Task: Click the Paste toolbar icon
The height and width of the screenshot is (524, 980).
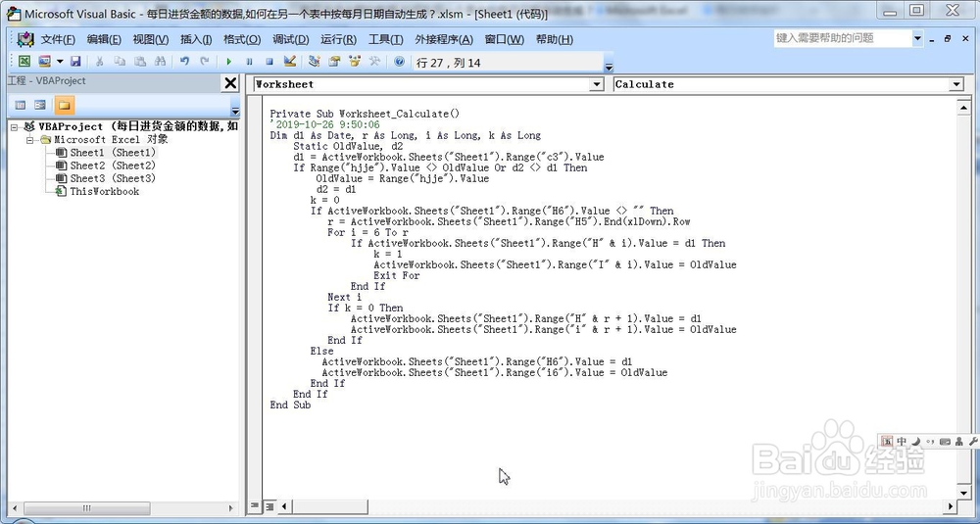Action: coord(140,61)
